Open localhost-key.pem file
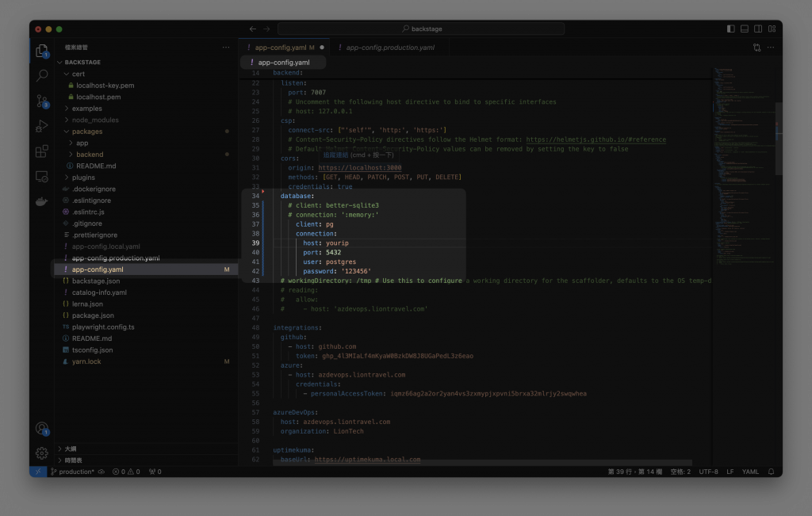Viewport: 812px width, 516px height. click(x=105, y=86)
